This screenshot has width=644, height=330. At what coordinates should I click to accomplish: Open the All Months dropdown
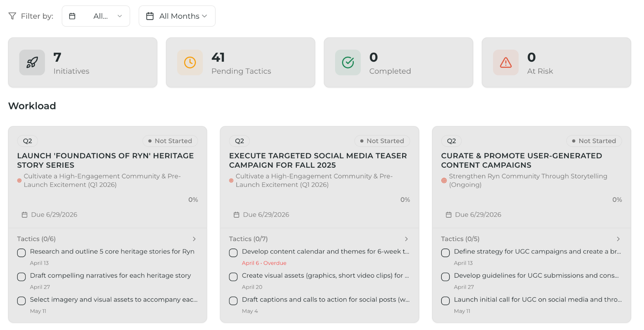point(177,16)
